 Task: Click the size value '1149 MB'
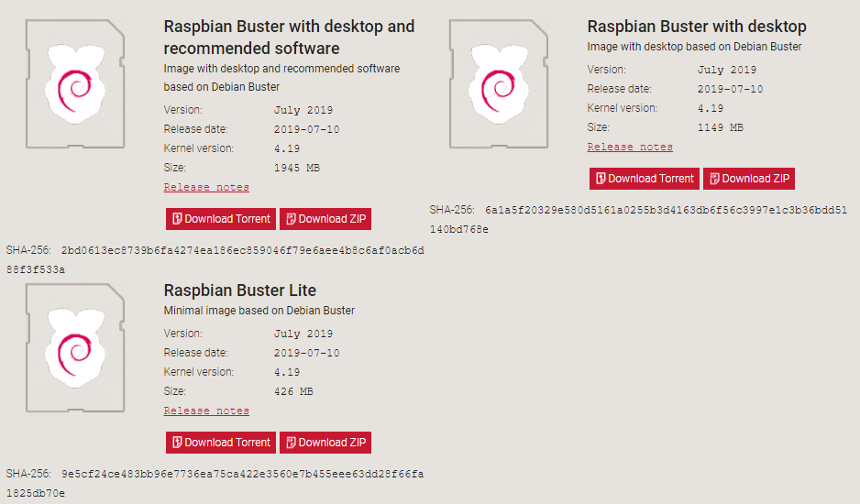720,127
